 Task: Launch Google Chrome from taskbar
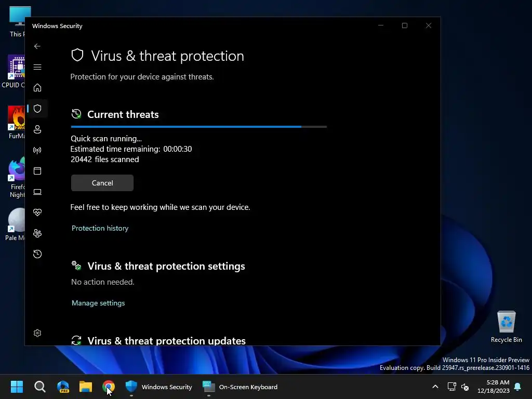click(109, 387)
